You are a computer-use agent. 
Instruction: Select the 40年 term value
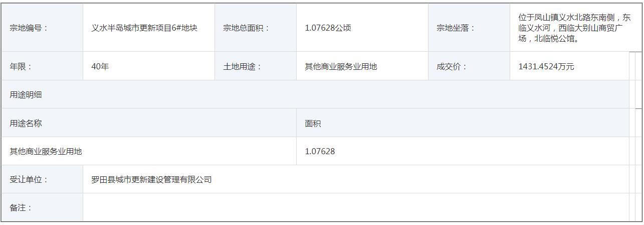coord(100,66)
